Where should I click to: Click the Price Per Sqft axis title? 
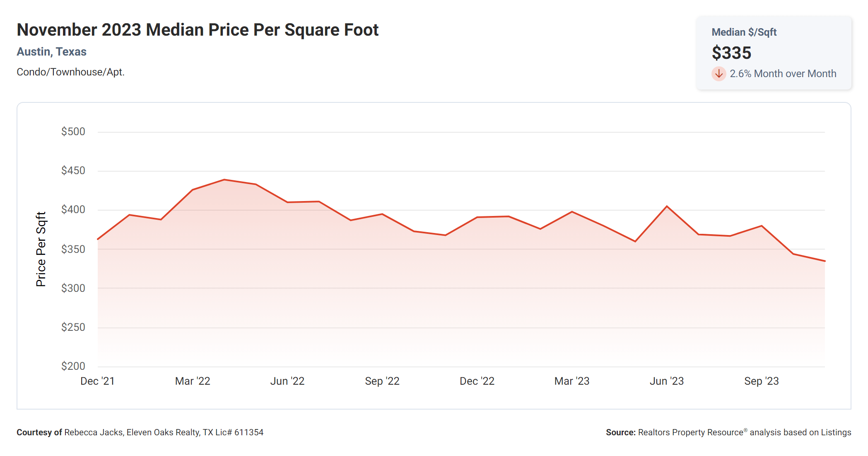coord(41,247)
